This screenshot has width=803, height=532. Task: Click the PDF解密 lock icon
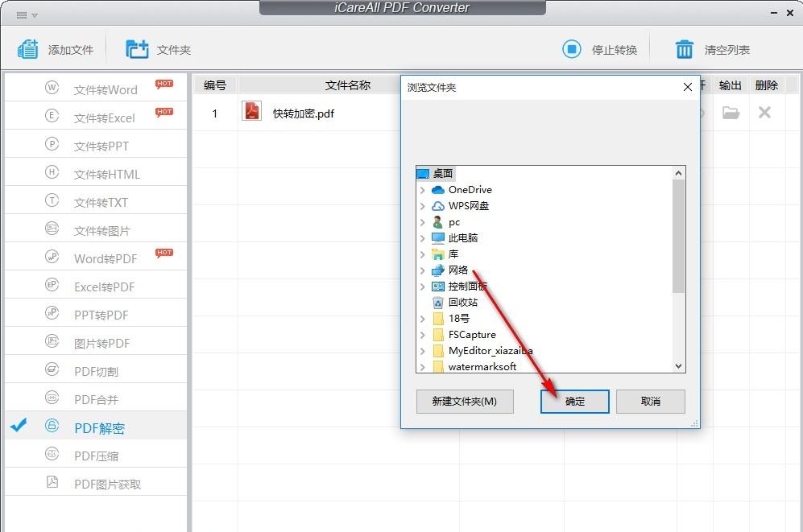coord(52,425)
